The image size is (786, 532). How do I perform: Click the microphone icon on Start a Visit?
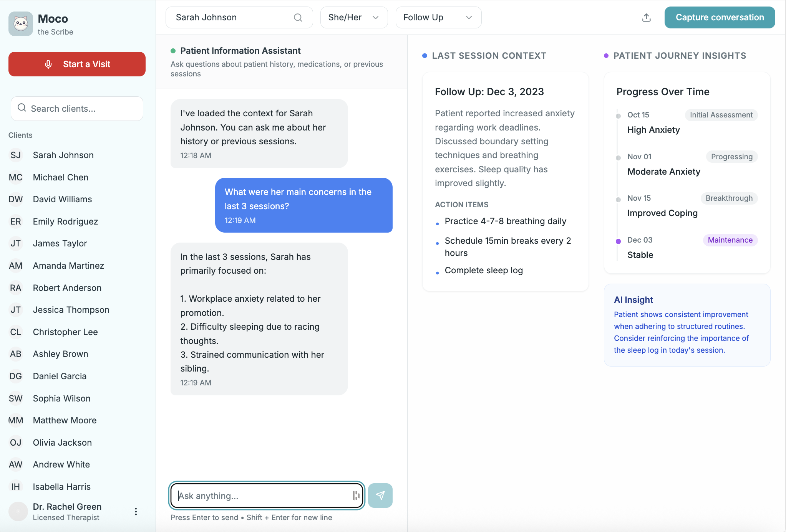point(48,64)
